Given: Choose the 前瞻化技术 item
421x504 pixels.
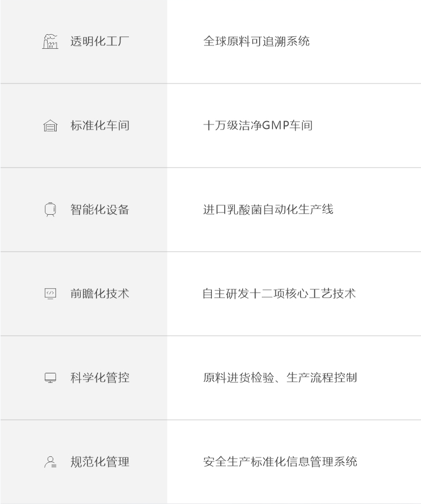Looking at the screenshot, I should (100, 293).
